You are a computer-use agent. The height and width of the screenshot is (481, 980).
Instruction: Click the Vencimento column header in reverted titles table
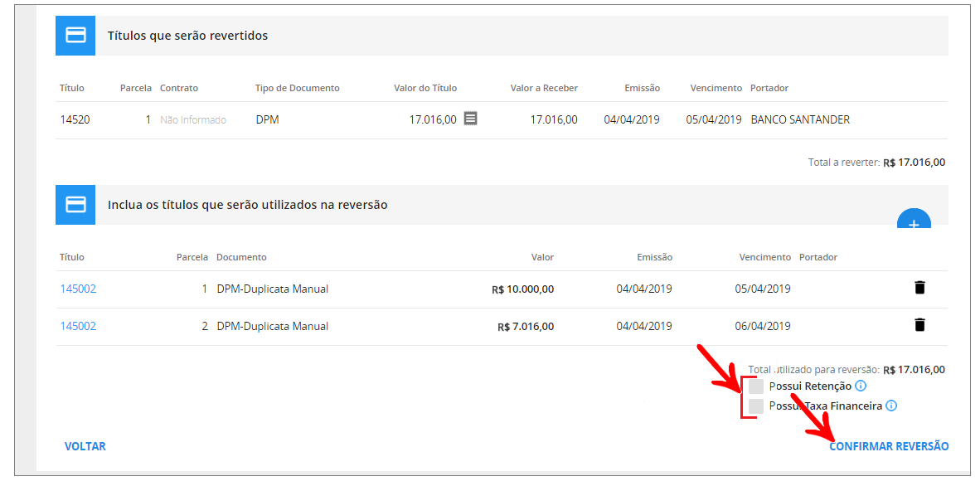pyautogui.click(x=716, y=88)
